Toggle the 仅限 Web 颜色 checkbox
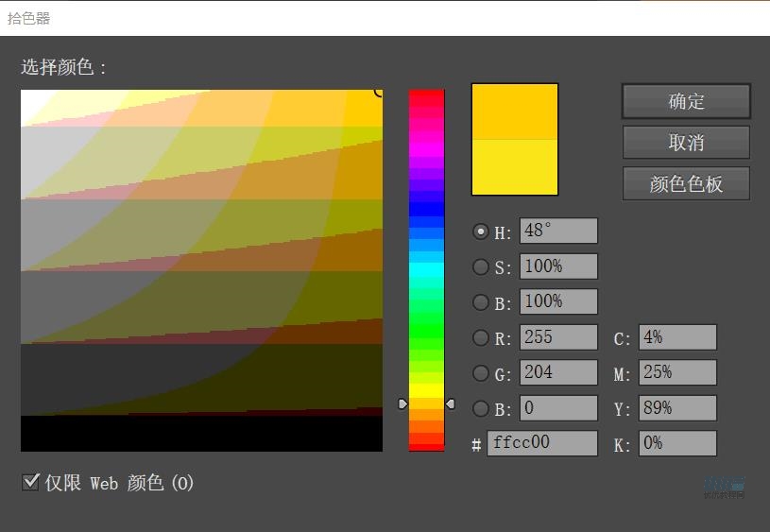Image resolution: width=770 pixels, height=532 pixels. pyautogui.click(x=30, y=483)
